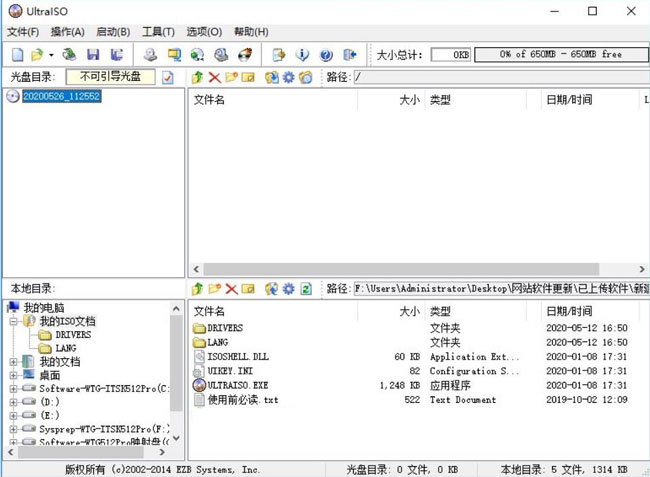Select the DRIVERS folder in local tree
The width and height of the screenshot is (650, 477).
point(73,335)
